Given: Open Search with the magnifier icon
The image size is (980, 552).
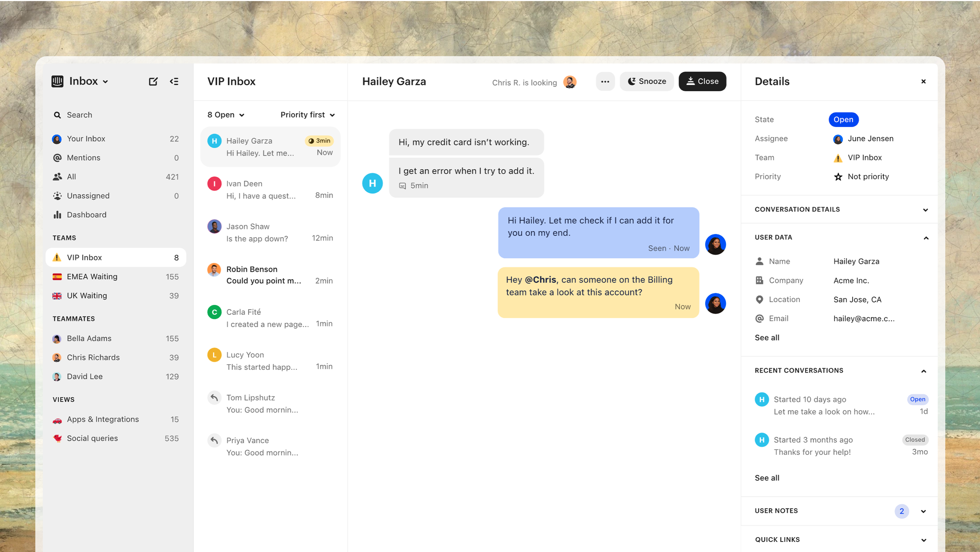Looking at the screenshot, I should pyautogui.click(x=58, y=114).
